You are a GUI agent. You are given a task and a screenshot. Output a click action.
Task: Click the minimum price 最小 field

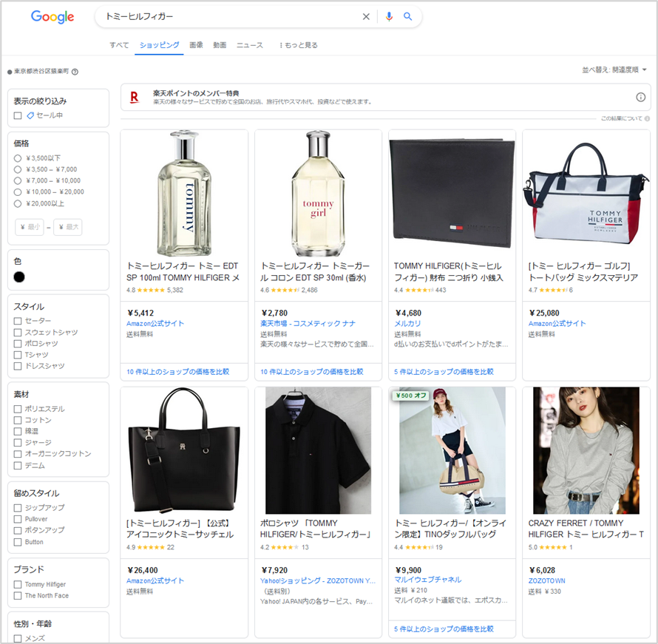(x=30, y=227)
